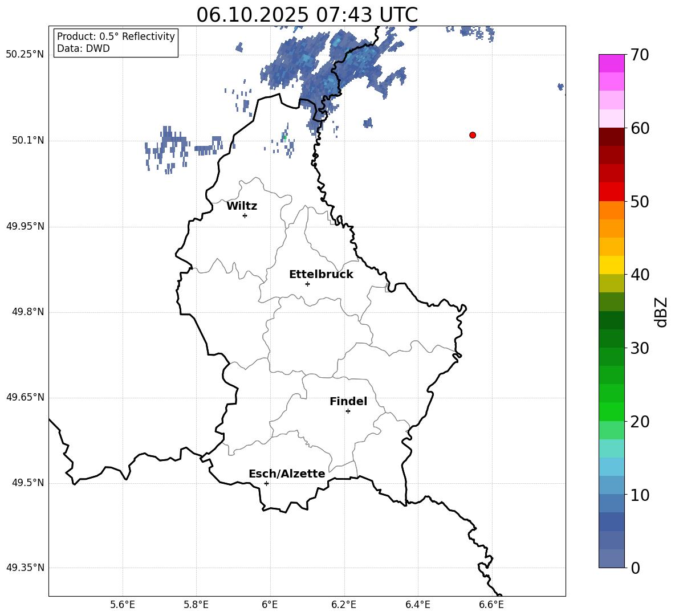The image size is (675, 616).
Task: Click the red dot marker on the map
Action: click(x=472, y=135)
